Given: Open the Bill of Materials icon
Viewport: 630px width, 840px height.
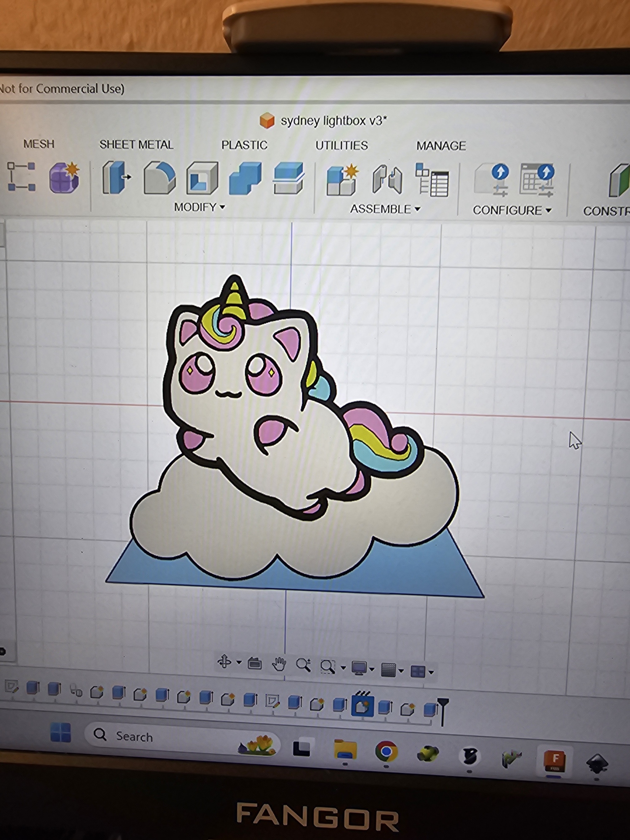Looking at the screenshot, I should [x=432, y=180].
